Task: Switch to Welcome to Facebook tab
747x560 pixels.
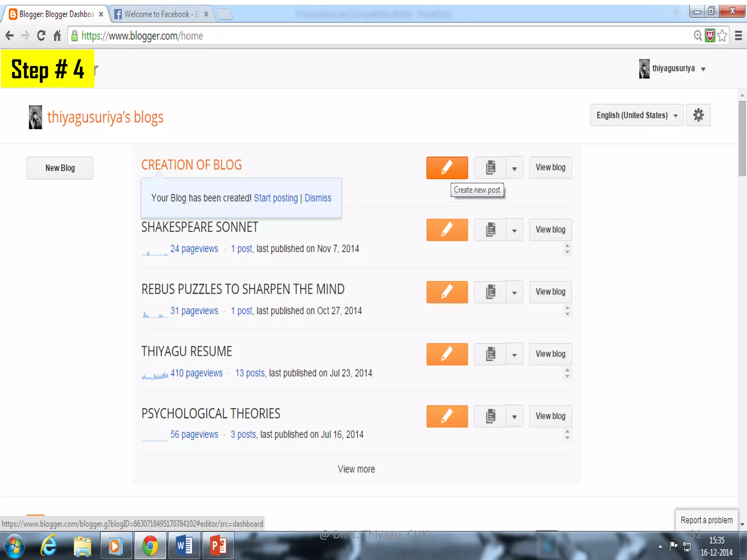Action: click(x=157, y=14)
